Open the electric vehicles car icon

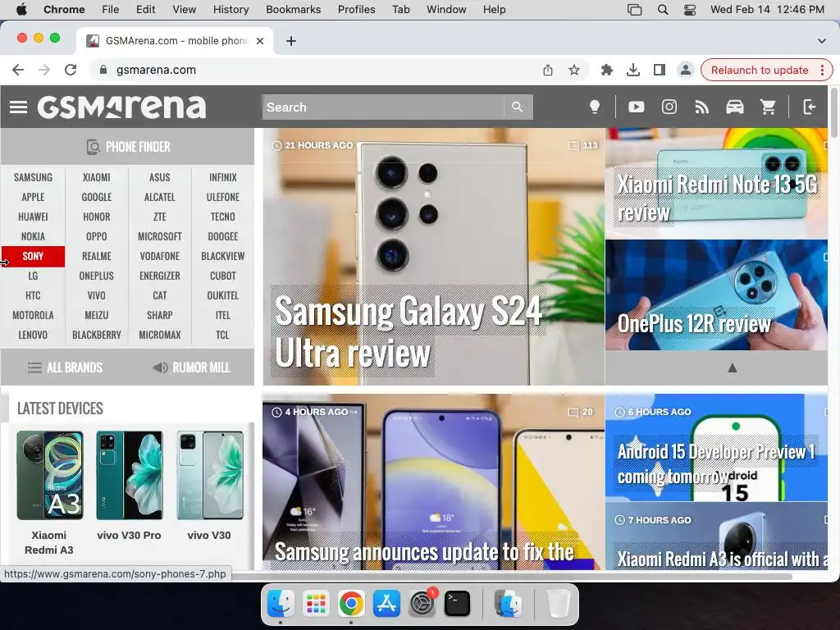click(x=734, y=107)
